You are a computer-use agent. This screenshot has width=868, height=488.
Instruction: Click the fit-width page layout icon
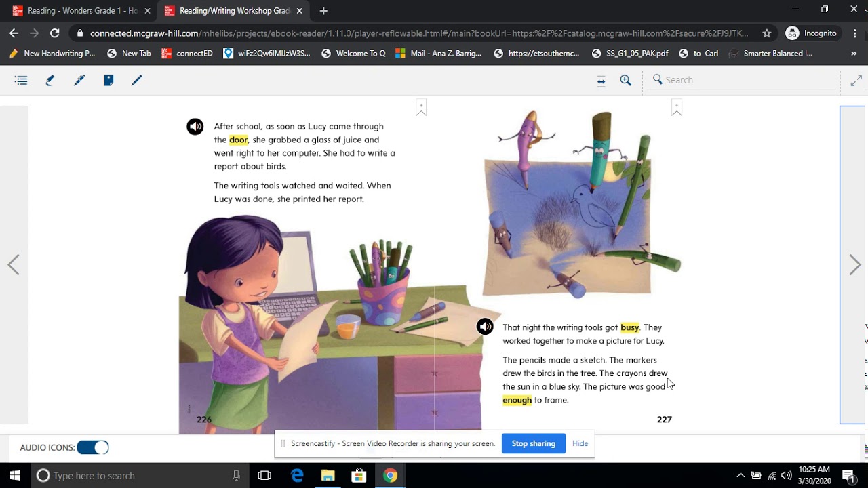tap(601, 81)
